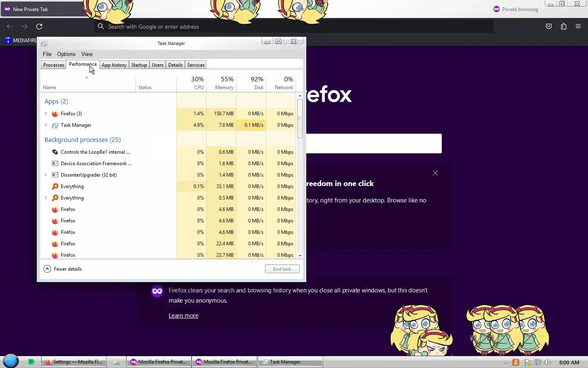Image resolution: width=588 pixels, height=368 pixels.
Task: Open the File menu in Task Manager
Action: tap(47, 54)
